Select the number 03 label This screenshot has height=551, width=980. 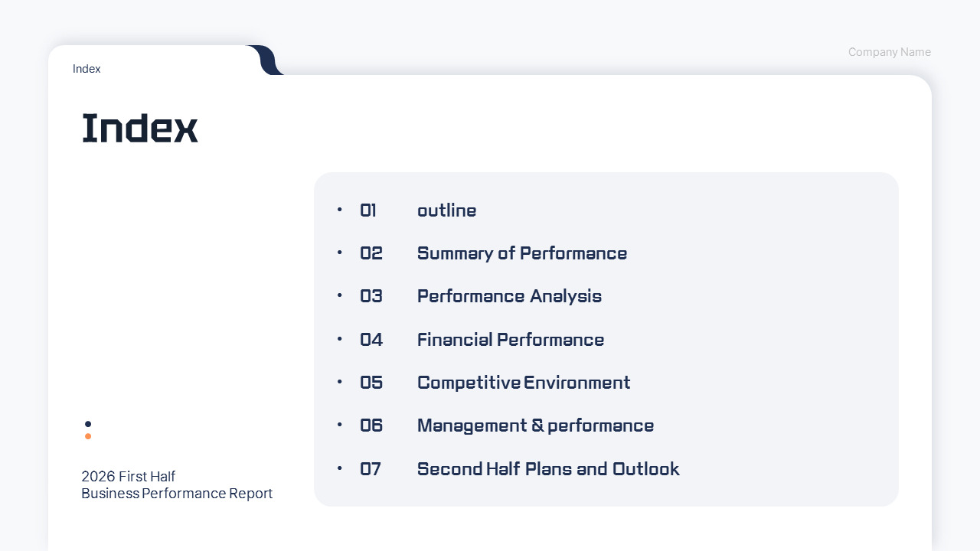point(371,296)
